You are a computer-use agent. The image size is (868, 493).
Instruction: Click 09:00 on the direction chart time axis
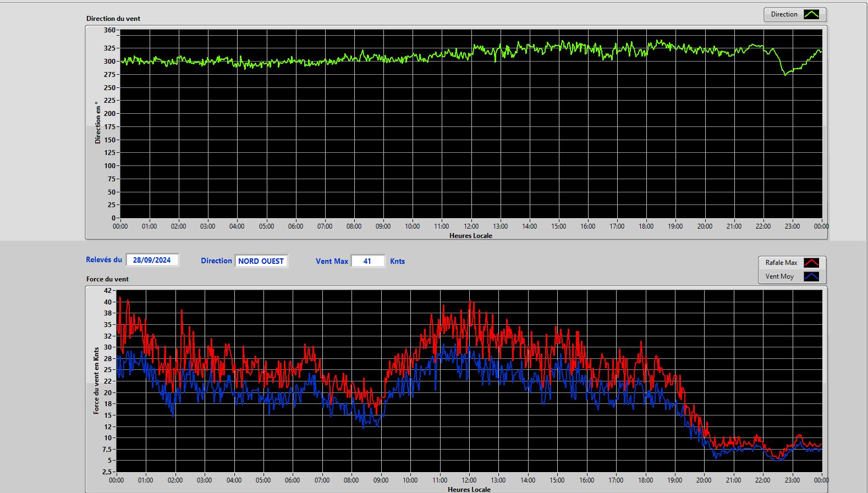click(383, 226)
